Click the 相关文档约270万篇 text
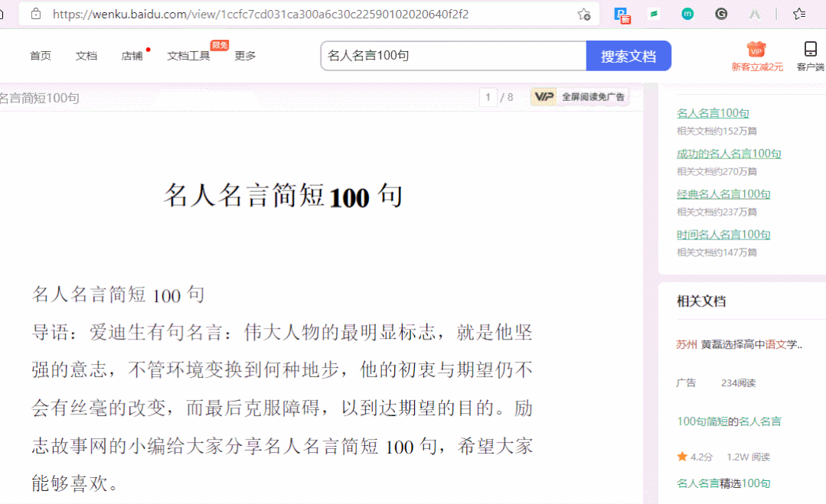Viewport: 826px width, 504px height. (x=717, y=171)
